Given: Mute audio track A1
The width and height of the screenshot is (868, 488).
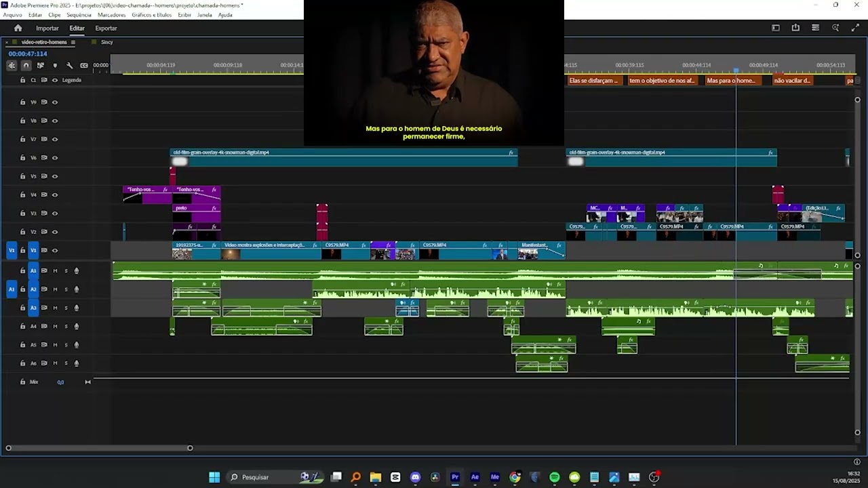Looking at the screenshot, I should pyautogui.click(x=56, y=271).
